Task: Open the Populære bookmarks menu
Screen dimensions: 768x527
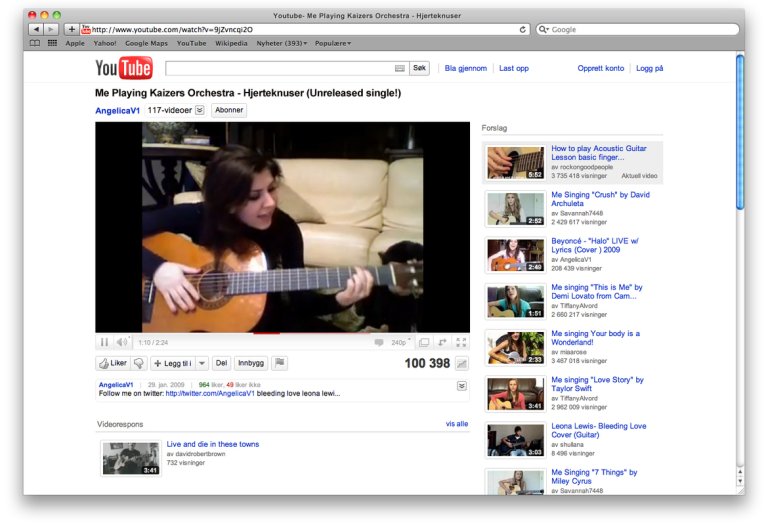Action: click(x=333, y=43)
